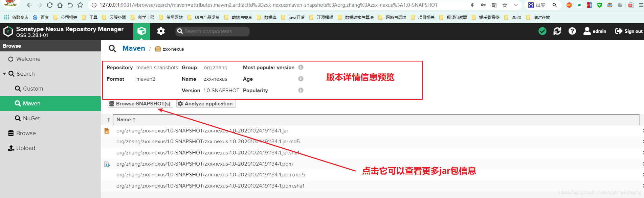The width and height of the screenshot is (644, 198).
Task: Click the browser Forward arrow
Action: click(40, 5)
